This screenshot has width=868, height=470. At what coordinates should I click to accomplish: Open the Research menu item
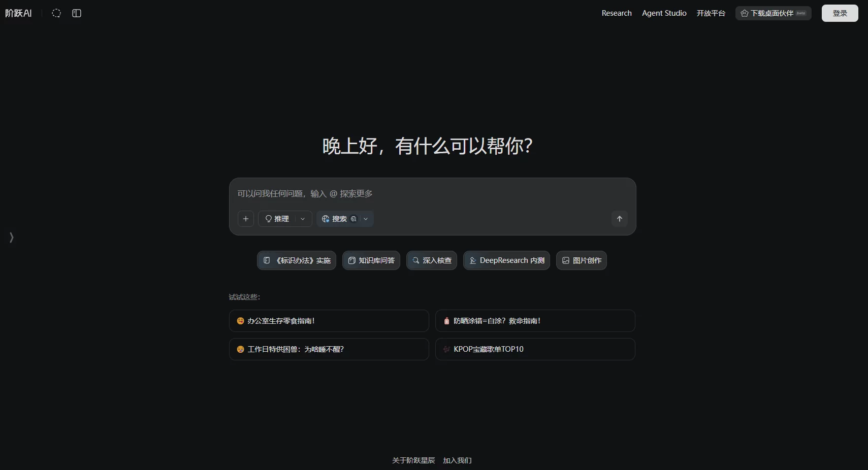point(617,13)
